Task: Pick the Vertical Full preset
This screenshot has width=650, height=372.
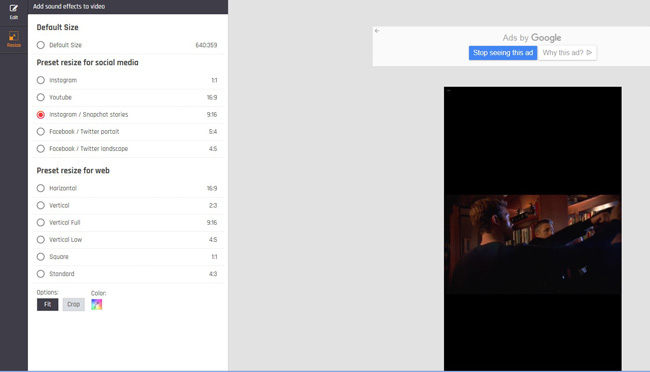Action: click(41, 222)
